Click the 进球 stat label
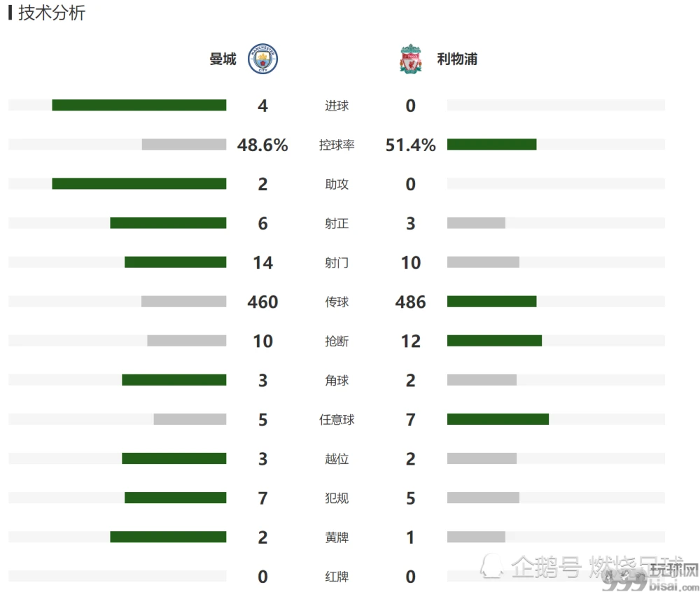Viewport: 700px width, 592px height. click(x=337, y=106)
